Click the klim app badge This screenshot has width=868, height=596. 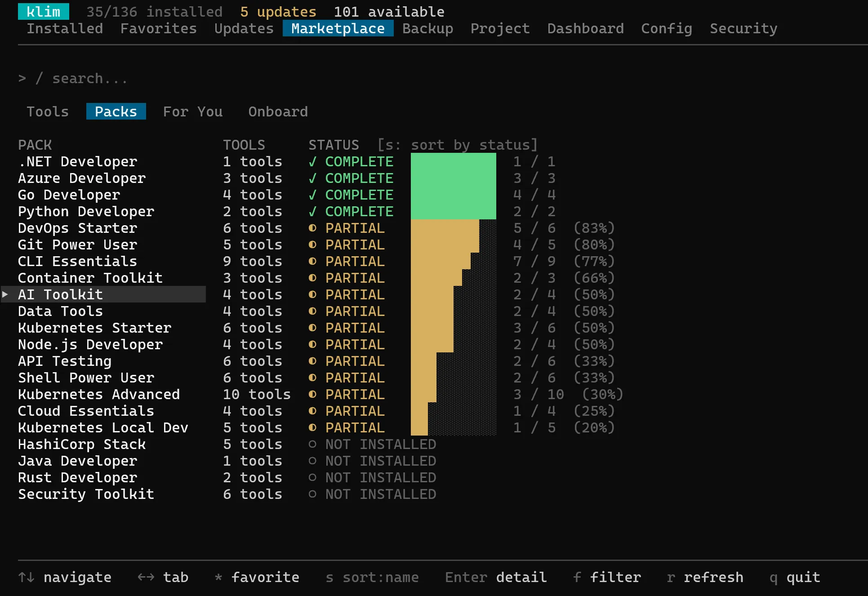click(44, 12)
